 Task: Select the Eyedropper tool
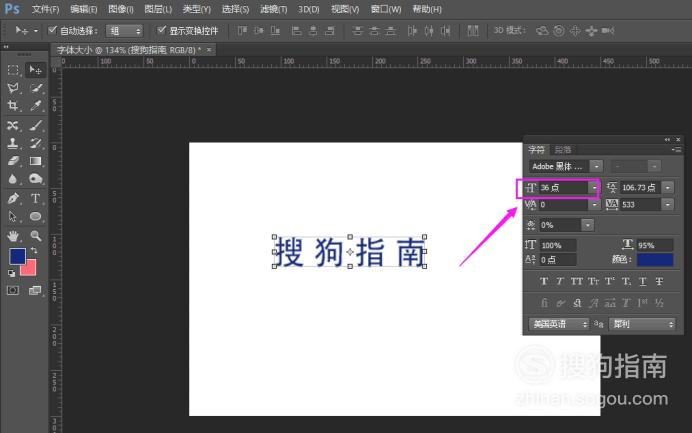tap(35, 105)
